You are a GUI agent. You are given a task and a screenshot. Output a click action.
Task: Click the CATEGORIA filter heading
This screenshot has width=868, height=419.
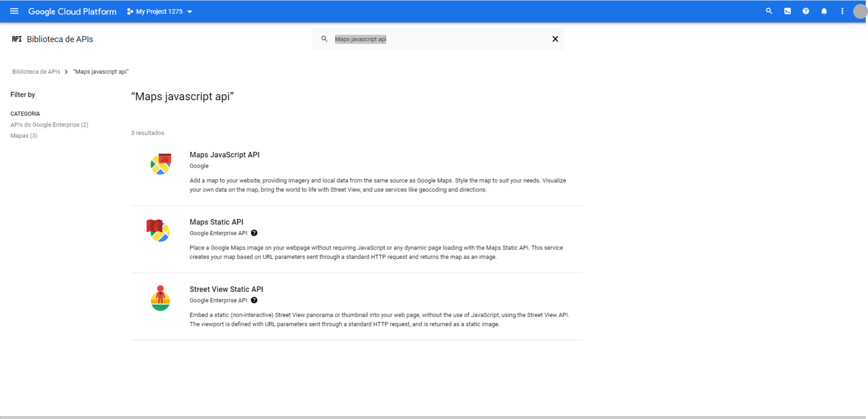pyautogui.click(x=25, y=114)
